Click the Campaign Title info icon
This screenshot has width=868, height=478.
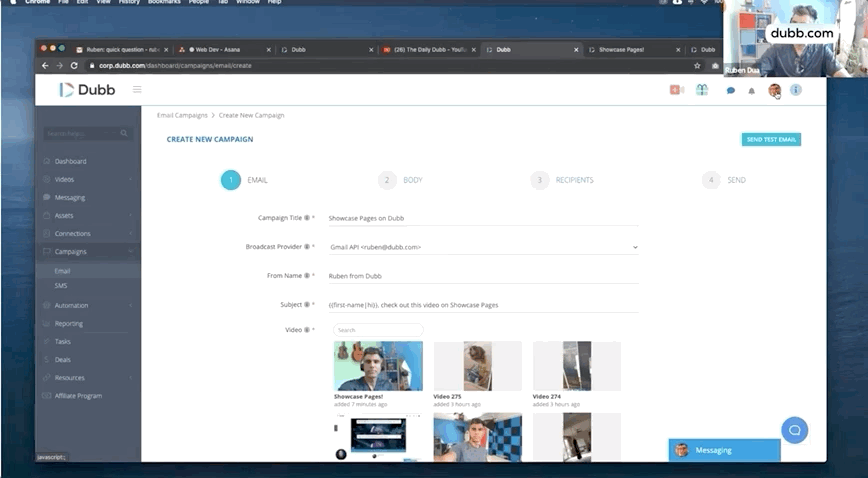[307, 218]
